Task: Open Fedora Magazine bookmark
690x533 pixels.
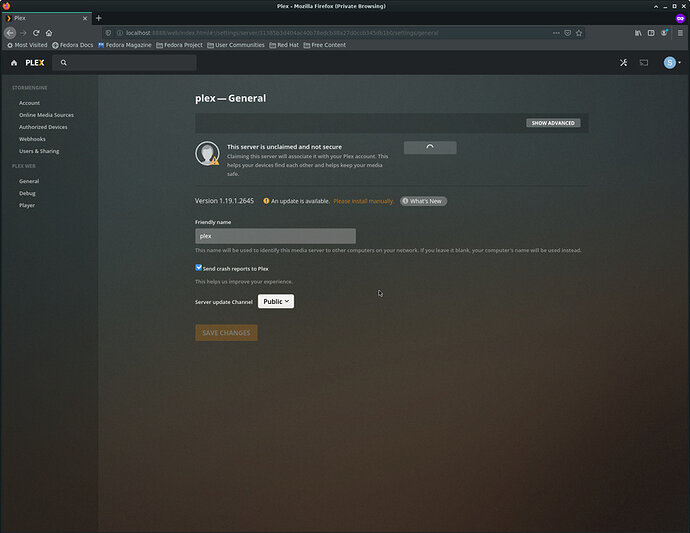Action: click(x=125, y=45)
